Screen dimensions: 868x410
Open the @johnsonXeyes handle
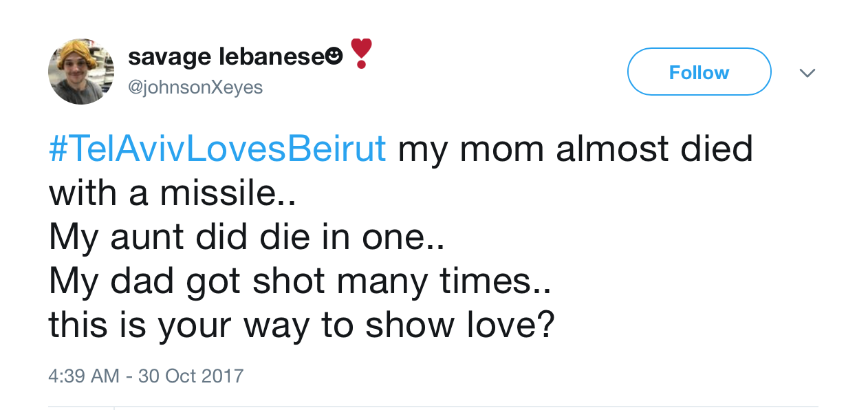195,88
